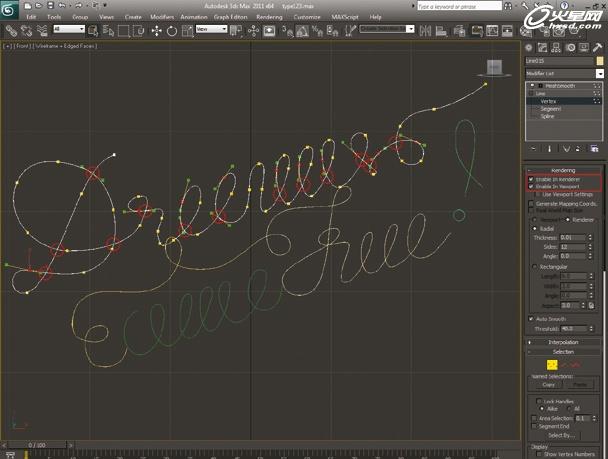Toggle Use Viewport Settings checkbox
This screenshot has width=608, height=459.
[538, 194]
